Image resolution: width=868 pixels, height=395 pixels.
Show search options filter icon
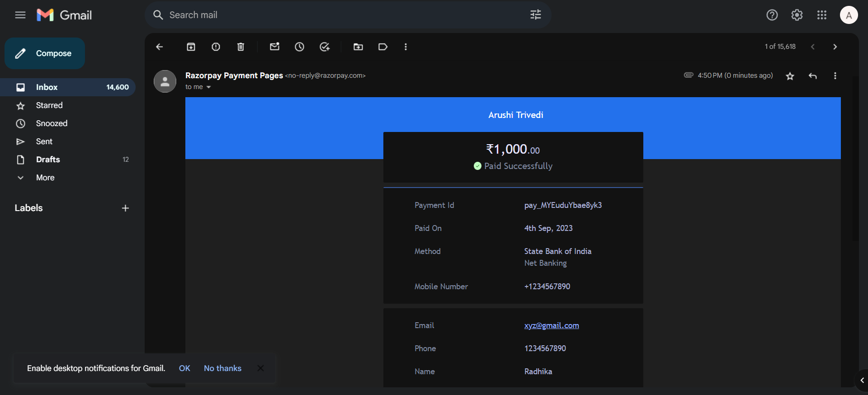[x=536, y=15]
